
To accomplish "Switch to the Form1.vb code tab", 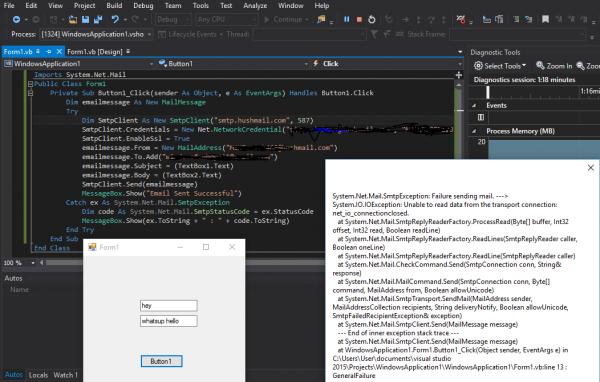I will coord(18,52).
